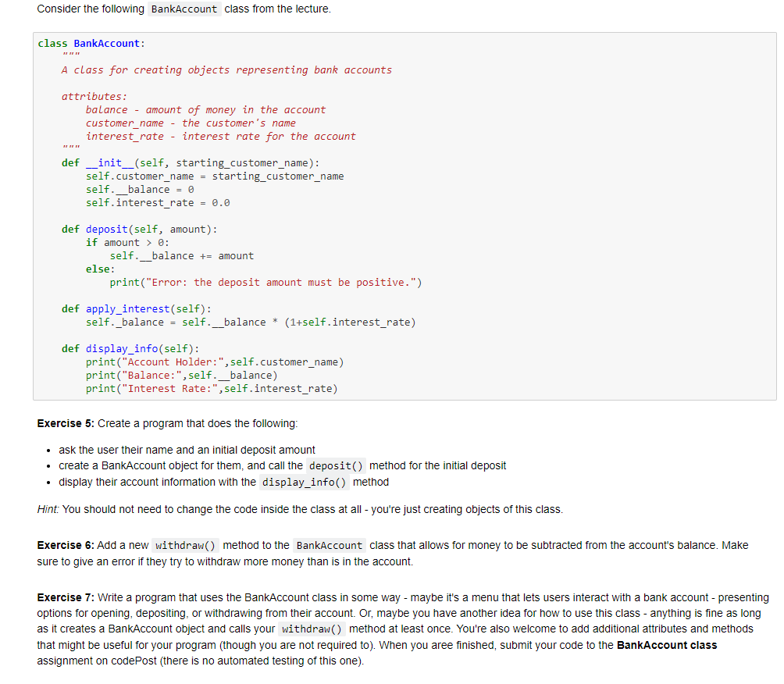Image resolution: width=784 pixels, height=684 pixels.
Task: Click the docstring line about the interest_rate attribute
Action: (x=220, y=137)
